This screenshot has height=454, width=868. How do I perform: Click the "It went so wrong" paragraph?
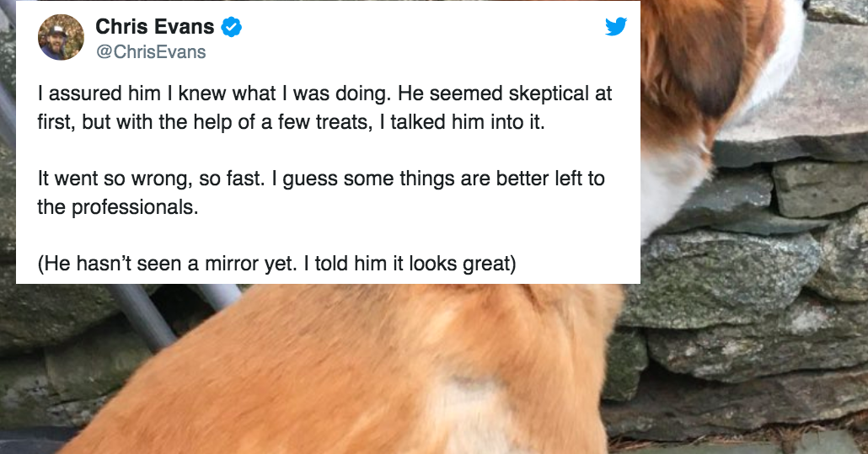320,192
